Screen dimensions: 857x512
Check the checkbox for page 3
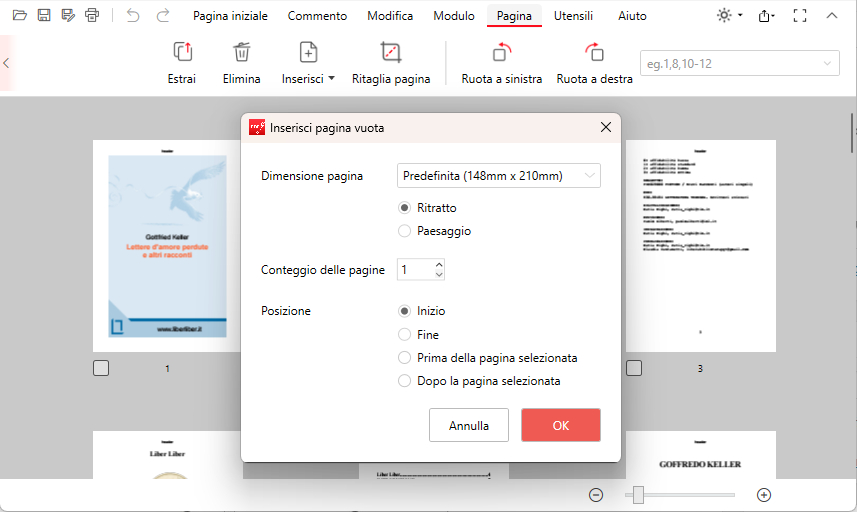point(634,368)
